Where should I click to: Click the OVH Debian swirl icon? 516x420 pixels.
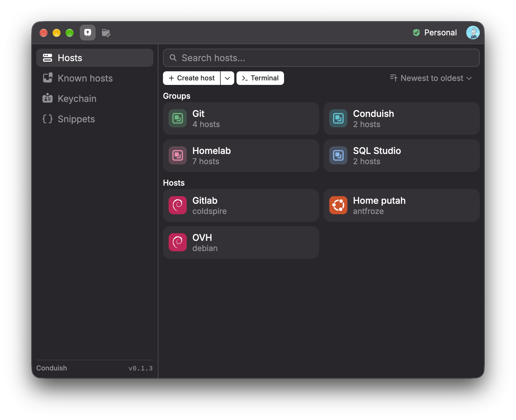tap(178, 242)
